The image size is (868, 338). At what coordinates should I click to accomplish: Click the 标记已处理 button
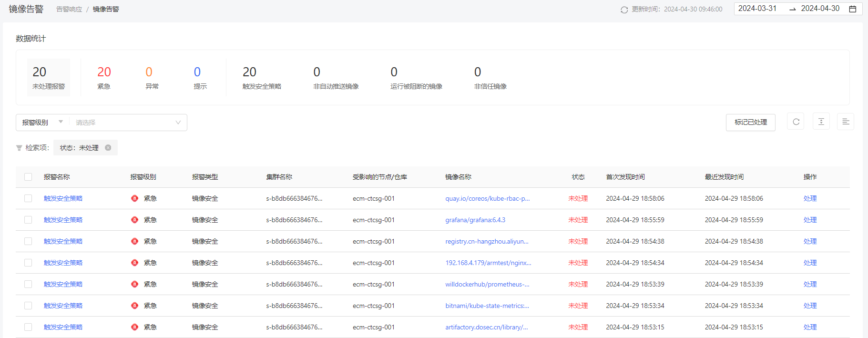[x=751, y=122]
